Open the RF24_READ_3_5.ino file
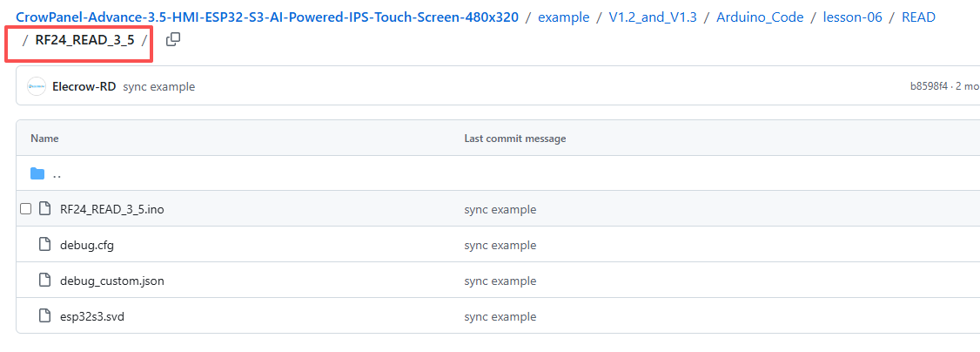 point(112,209)
